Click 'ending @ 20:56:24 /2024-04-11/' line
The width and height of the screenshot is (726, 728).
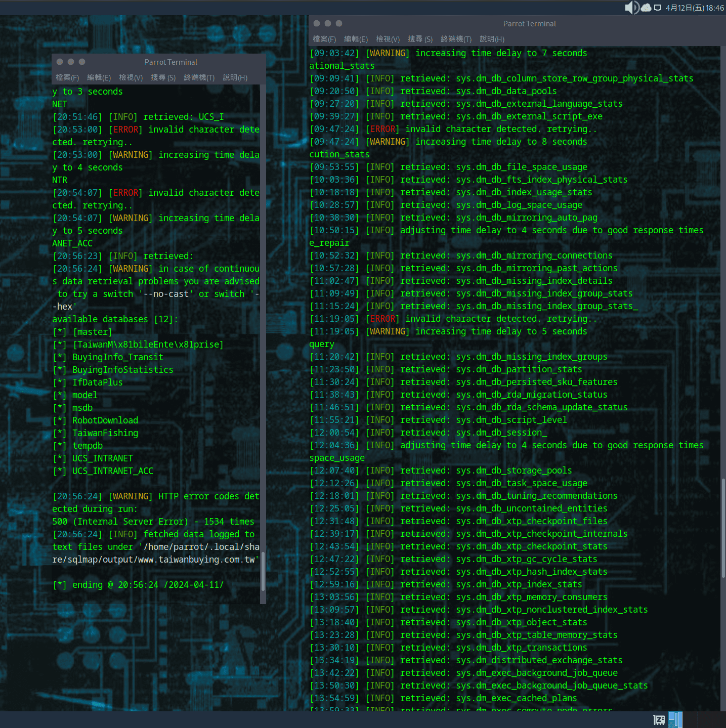(138, 585)
